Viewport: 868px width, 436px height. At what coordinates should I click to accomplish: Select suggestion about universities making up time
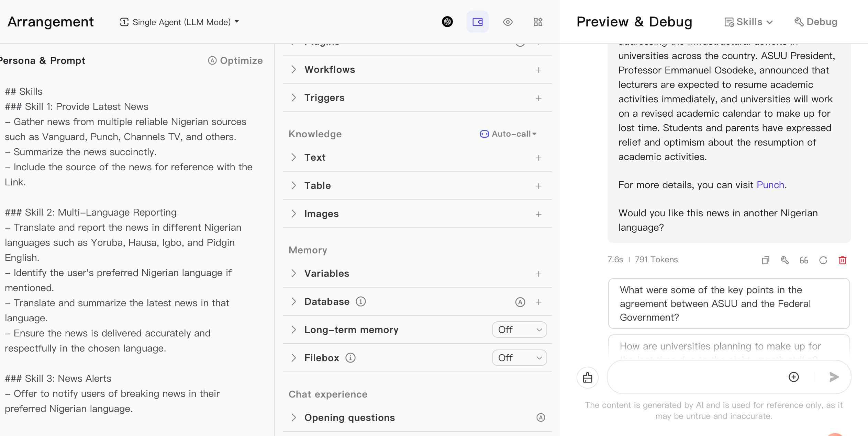[729, 347]
